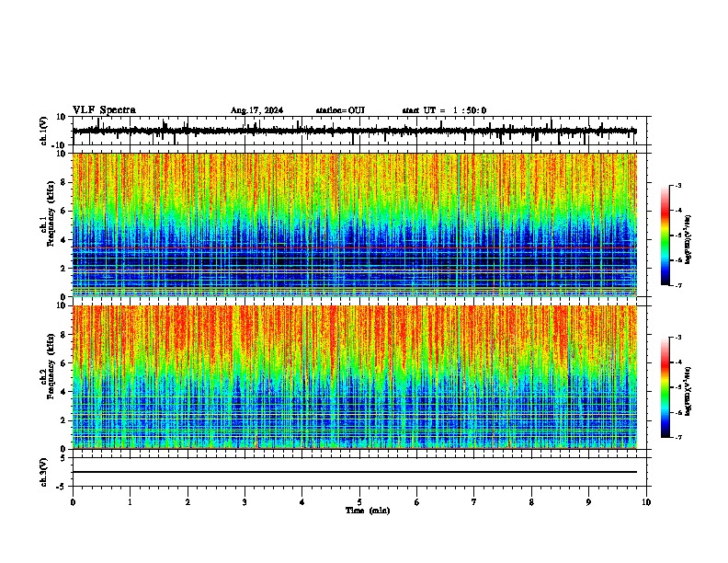Click time axis tick label "5"
Screen dimensions: 728x563
click(x=359, y=502)
